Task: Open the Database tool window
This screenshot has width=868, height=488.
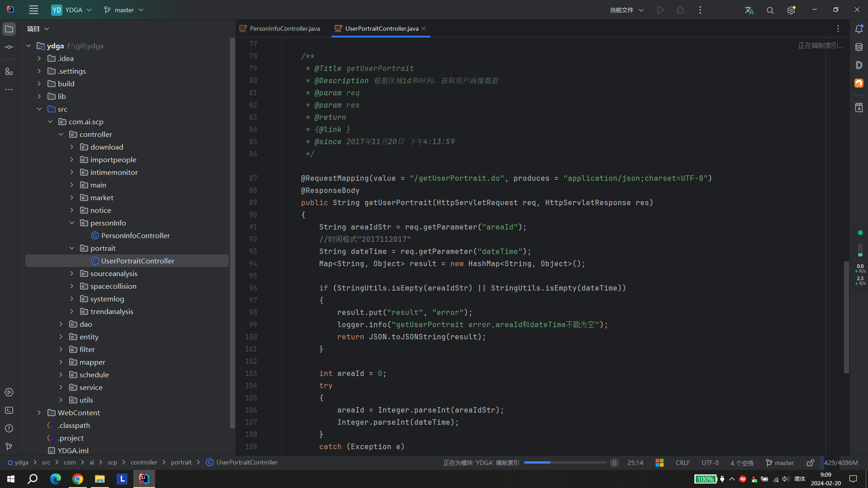Action: [859, 47]
